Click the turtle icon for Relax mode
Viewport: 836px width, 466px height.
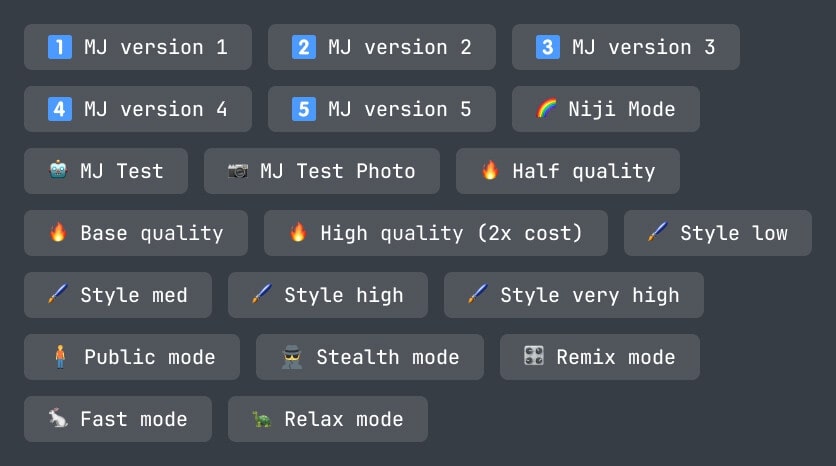tap(262, 419)
